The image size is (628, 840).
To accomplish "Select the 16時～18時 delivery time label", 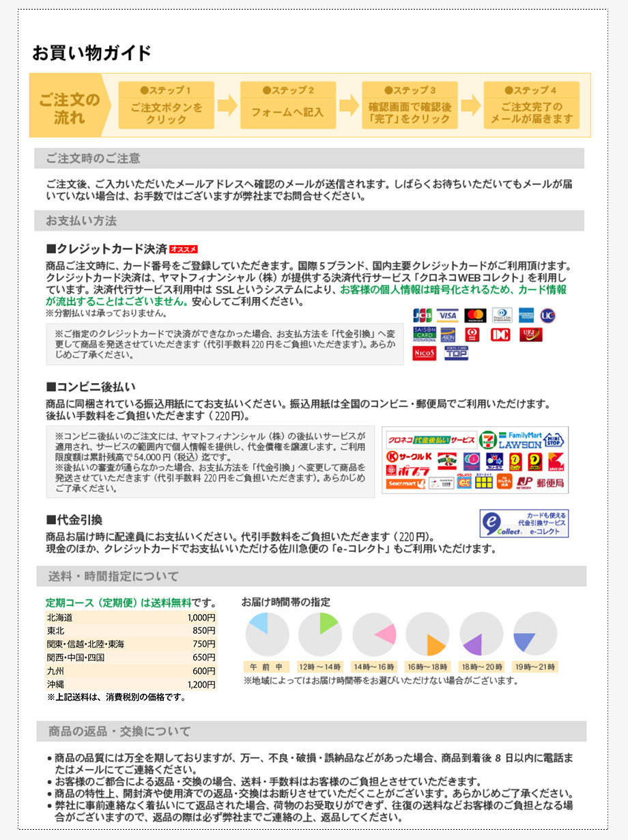I will pyautogui.click(x=427, y=667).
